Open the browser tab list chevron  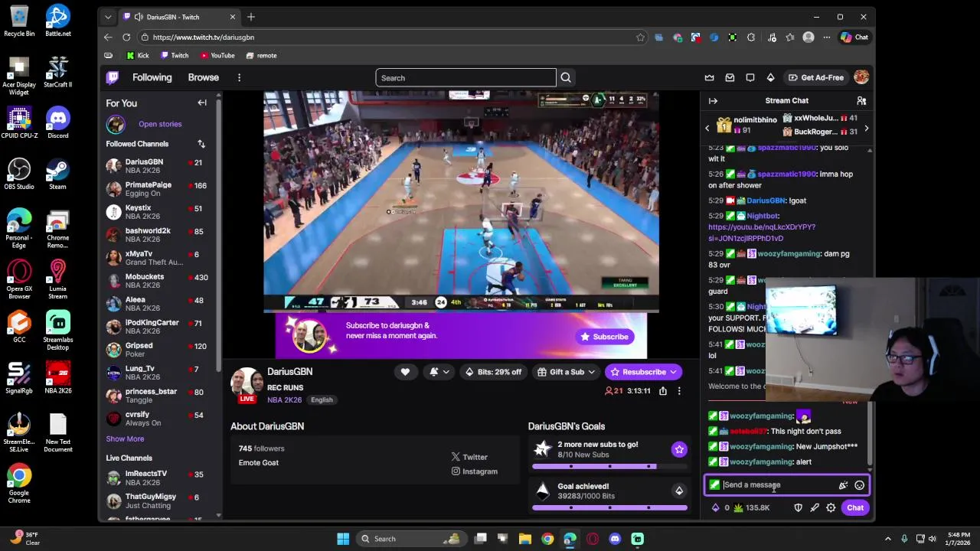click(108, 17)
